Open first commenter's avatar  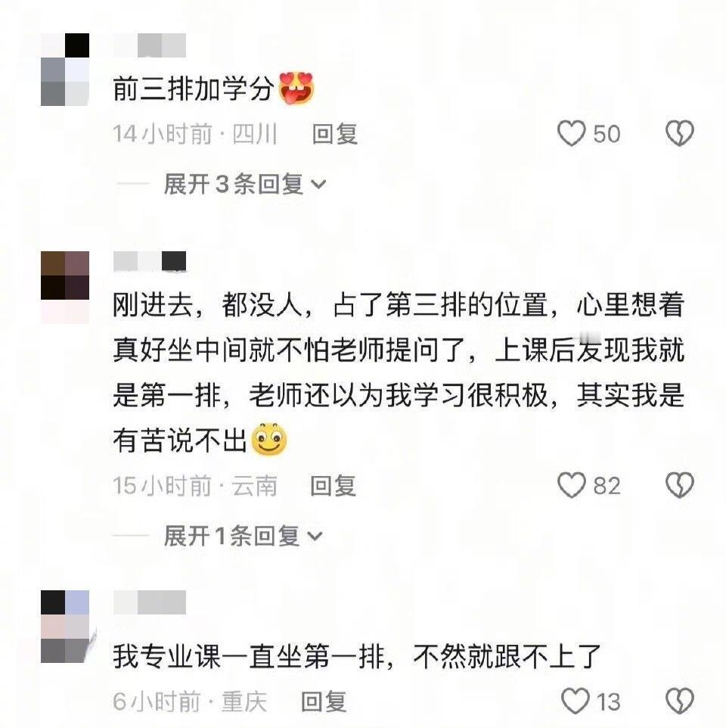click(x=65, y=70)
